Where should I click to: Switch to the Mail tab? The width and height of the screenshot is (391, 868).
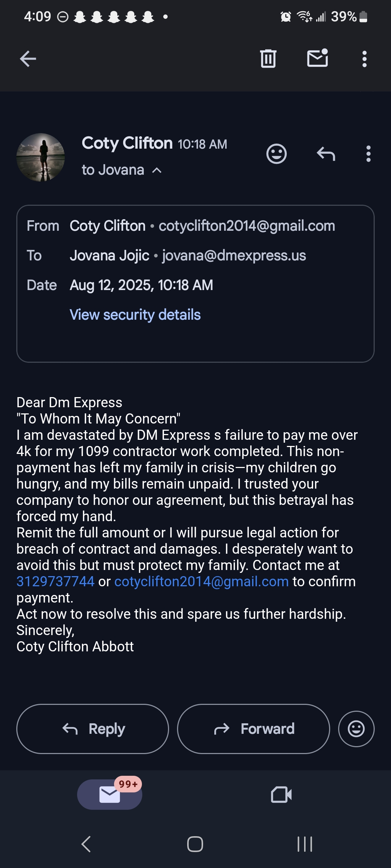coord(109,795)
